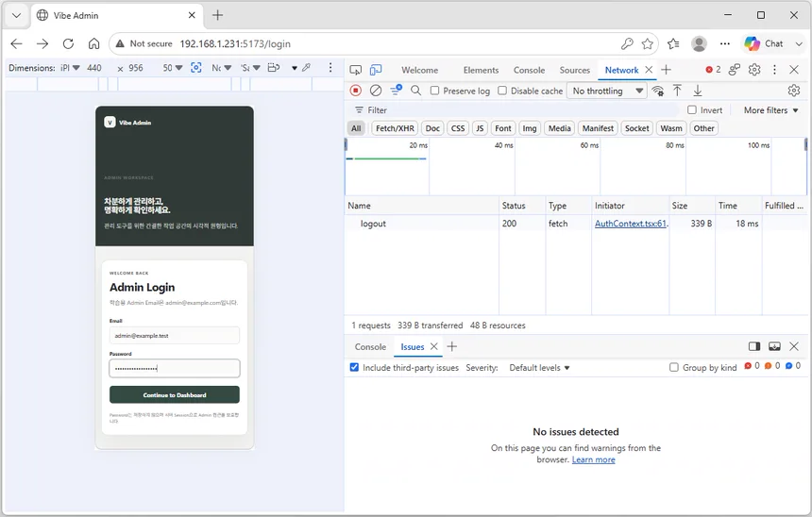Bookmark this page with the star icon
Screen dimensions: 812x517
pyautogui.click(x=648, y=44)
